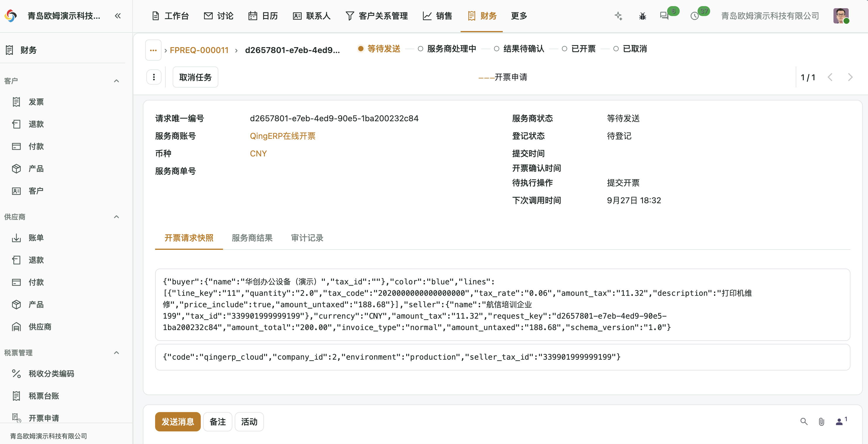Click the paperclip attachments icon
868x444 pixels.
click(821, 421)
